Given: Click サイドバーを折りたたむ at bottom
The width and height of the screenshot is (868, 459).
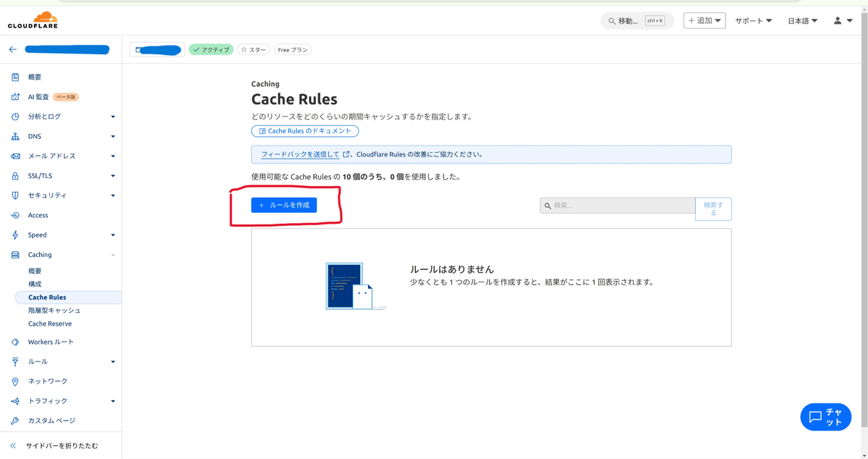Looking at the screenshot, I should point(61,446).
